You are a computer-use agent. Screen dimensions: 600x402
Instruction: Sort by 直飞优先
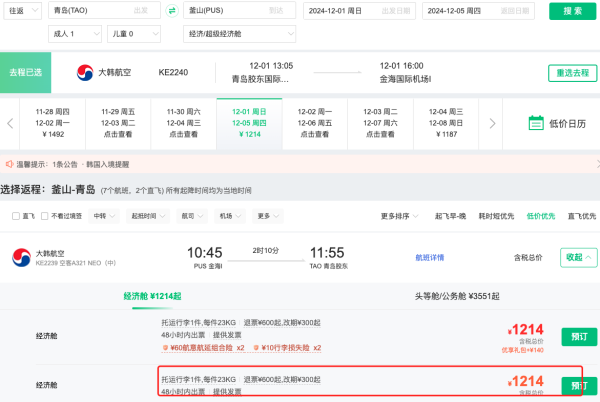click(582, 216)
